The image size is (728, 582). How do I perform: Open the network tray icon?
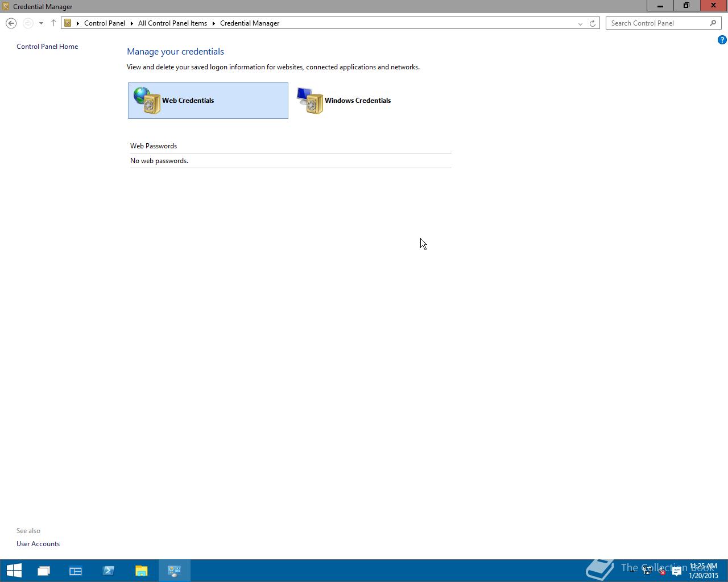pos(647,571)
